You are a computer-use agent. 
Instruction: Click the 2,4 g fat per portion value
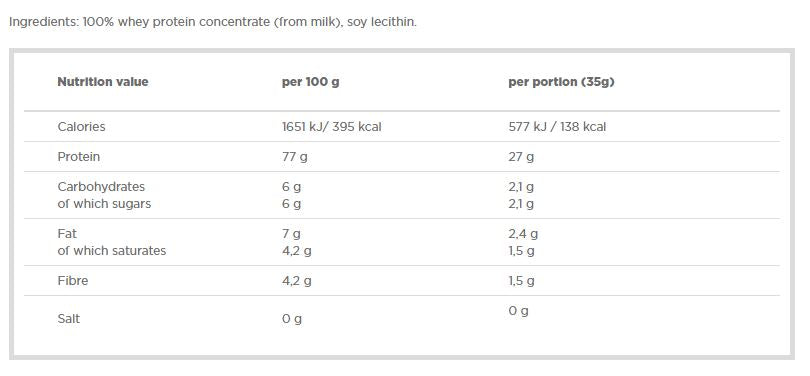tap(523, 234)
